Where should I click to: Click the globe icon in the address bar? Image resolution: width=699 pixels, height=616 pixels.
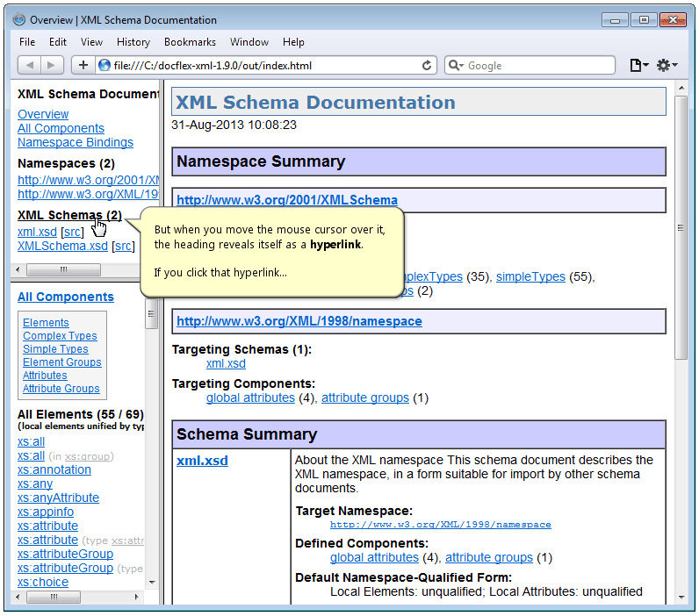tap(104, 65)
